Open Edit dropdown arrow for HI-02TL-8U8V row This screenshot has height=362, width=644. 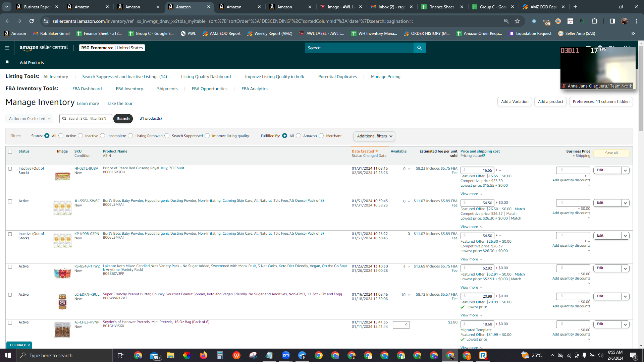[625, 170]
